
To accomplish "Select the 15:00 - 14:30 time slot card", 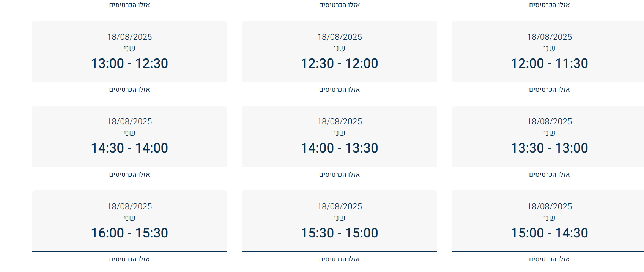I will point(549,221).
